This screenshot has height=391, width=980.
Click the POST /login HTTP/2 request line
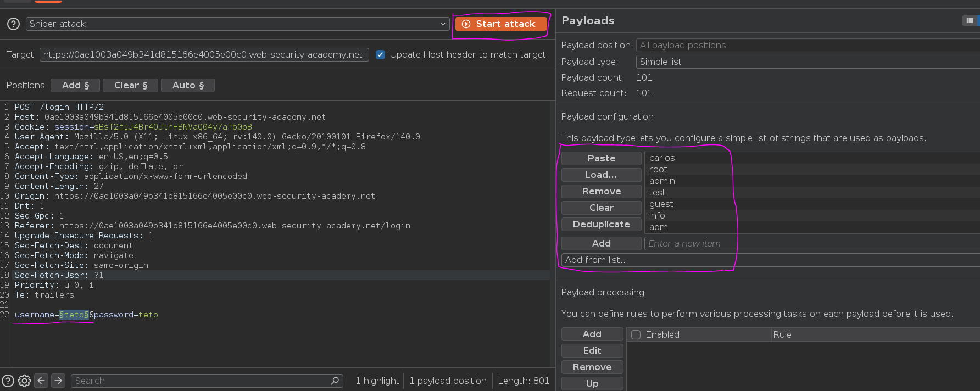tap(59, 107)
